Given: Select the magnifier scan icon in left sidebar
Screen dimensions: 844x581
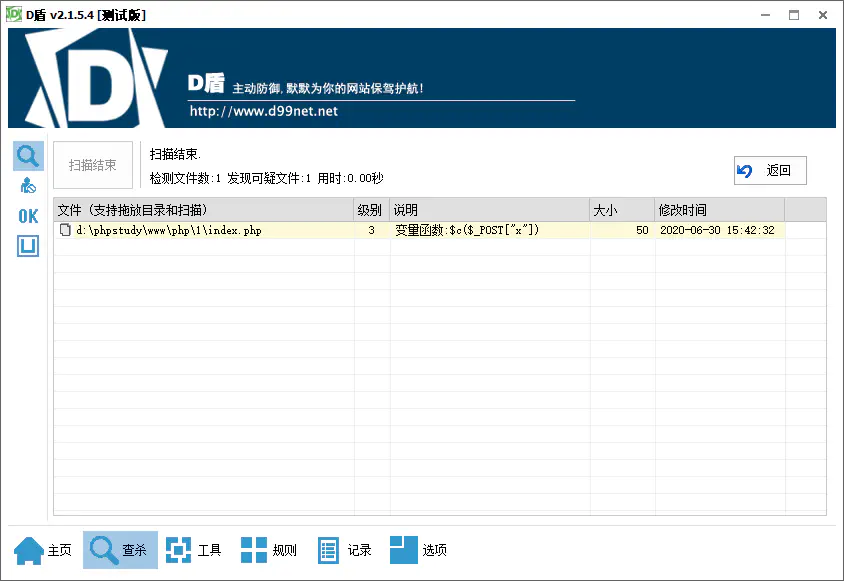Looking at the screenshot, I should coord(27,155).
